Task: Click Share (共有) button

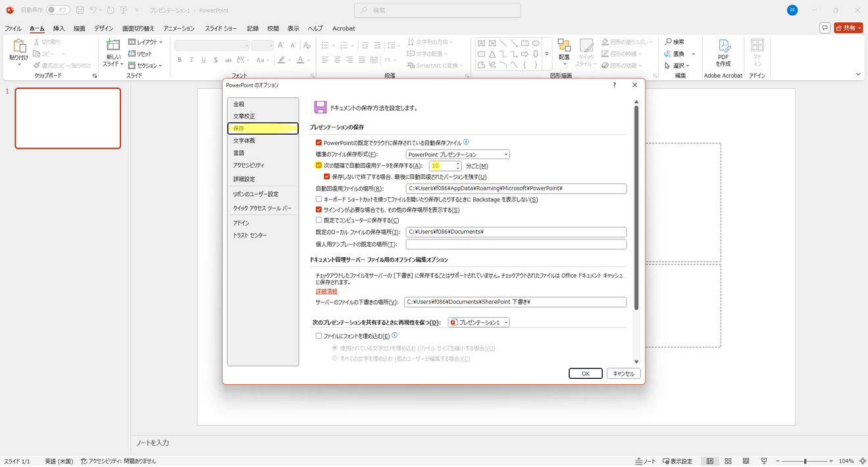Action: click(848, 28)
